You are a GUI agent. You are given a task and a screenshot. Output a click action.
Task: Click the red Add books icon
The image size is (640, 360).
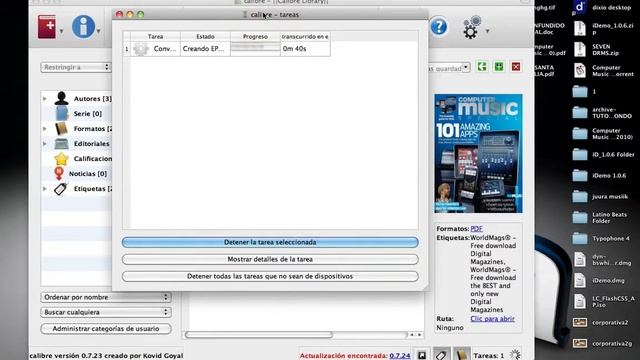pyautogui.click(x=47, y=27)
